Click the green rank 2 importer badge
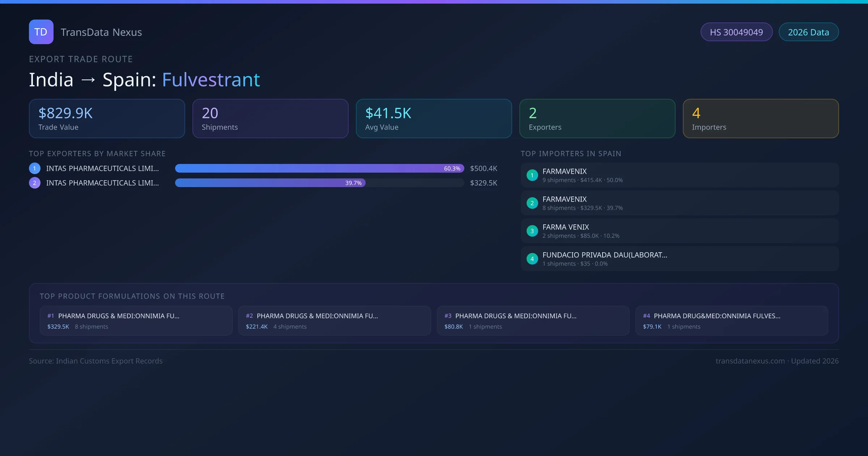The image size is (868, 456). pos(532,203)
